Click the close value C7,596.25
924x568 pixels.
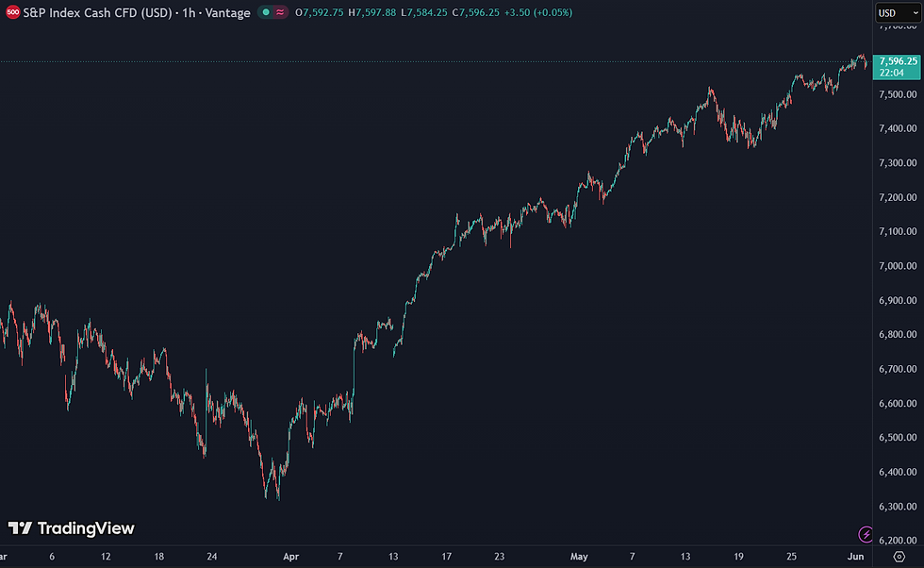[475, 12]
